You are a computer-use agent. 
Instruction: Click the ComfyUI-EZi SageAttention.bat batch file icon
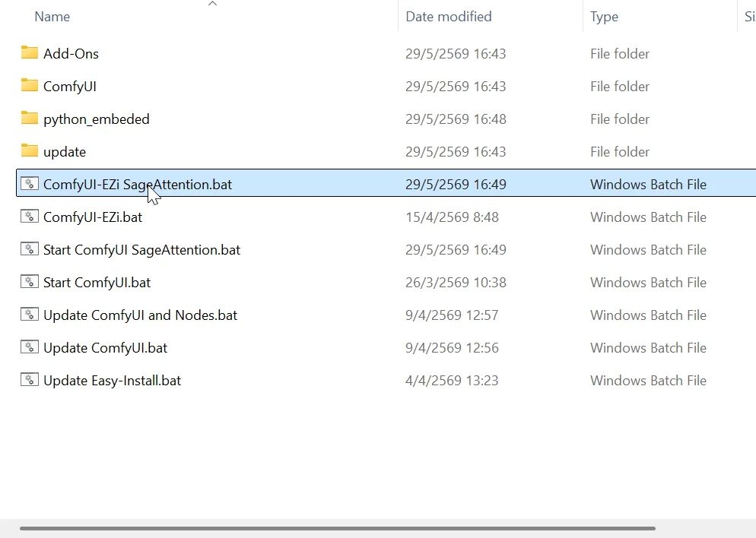pos(30,183)
